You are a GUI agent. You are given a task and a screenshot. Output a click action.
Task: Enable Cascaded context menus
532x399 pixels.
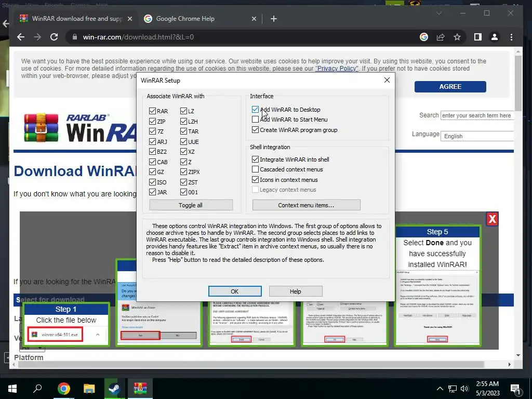coord(255,169)
